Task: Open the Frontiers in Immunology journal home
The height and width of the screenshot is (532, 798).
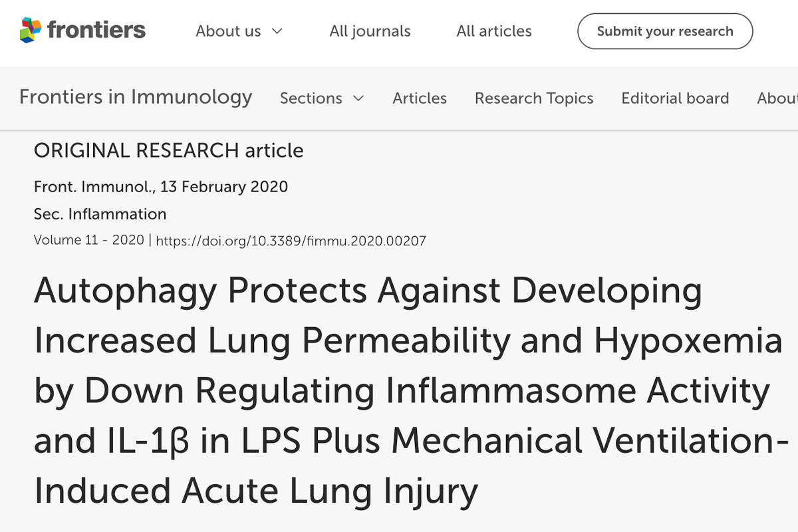Action: point(136,97)
